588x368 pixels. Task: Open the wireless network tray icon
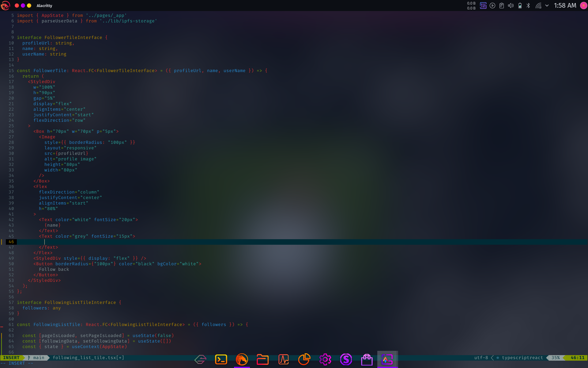tap(538, 6)
